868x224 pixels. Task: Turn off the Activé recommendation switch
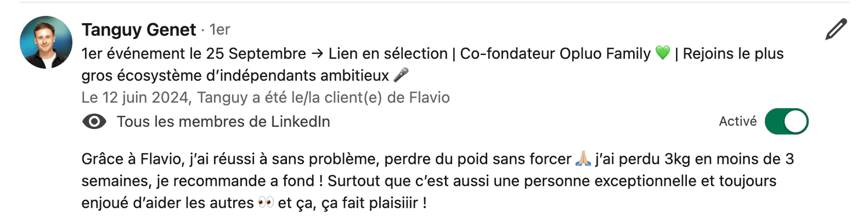click(786, 122)
